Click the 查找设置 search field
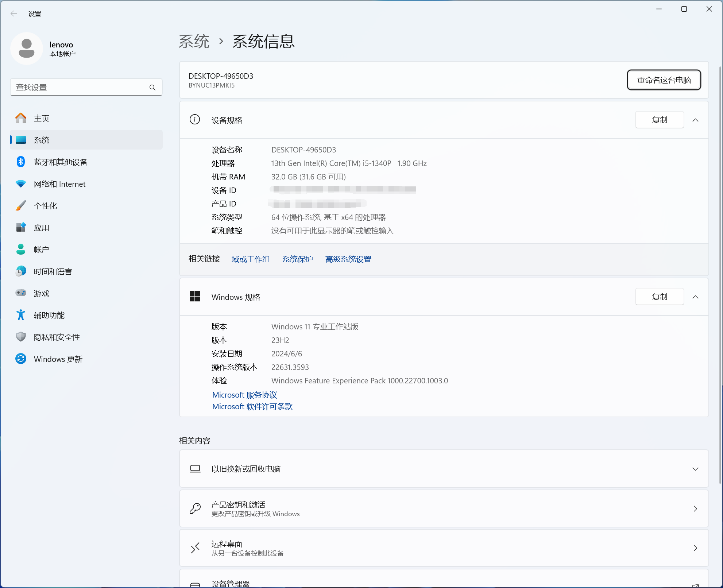 click(x=80, y=88)
